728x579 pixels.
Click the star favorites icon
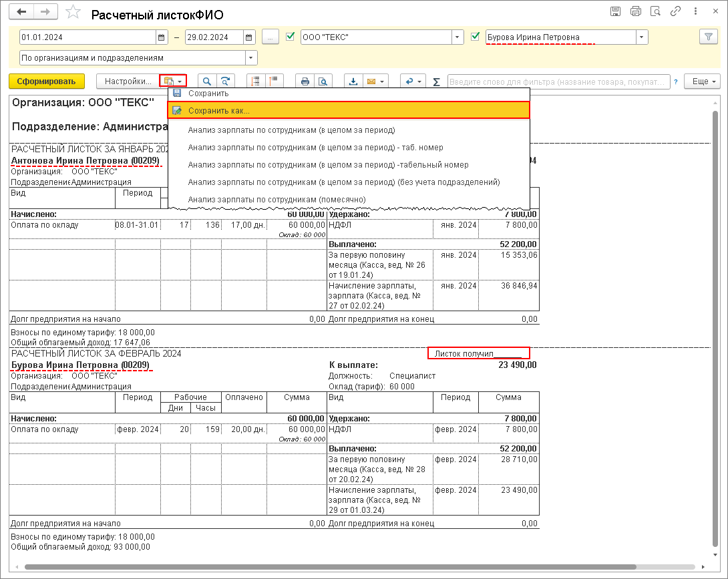click(74, 13)
